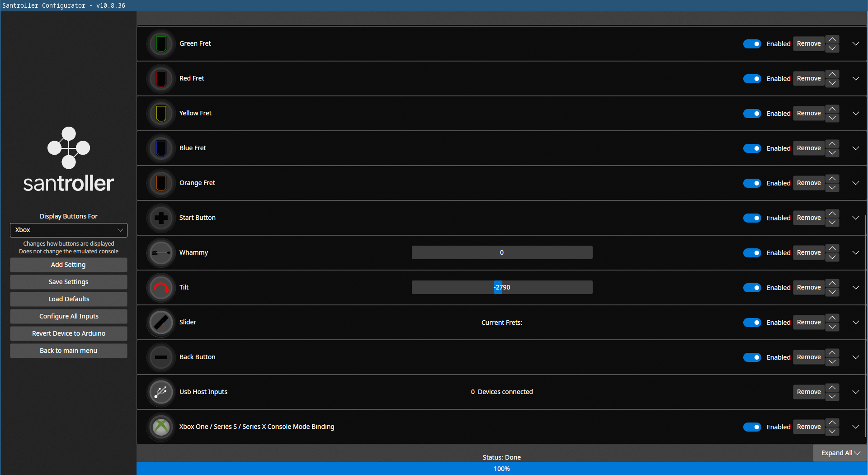Click the Start Button plus icon
Image resolution: width=868 pixels, height=475 pixels.
tap(161, 218)
